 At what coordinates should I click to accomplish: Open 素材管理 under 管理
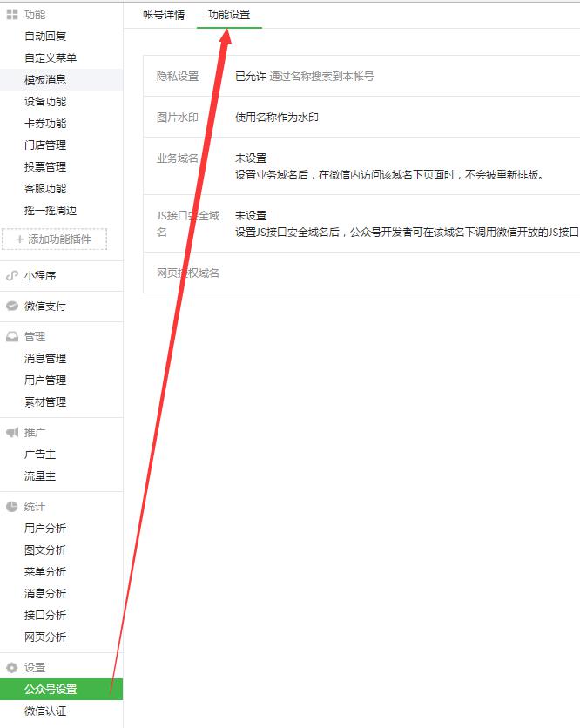[45, 402]
